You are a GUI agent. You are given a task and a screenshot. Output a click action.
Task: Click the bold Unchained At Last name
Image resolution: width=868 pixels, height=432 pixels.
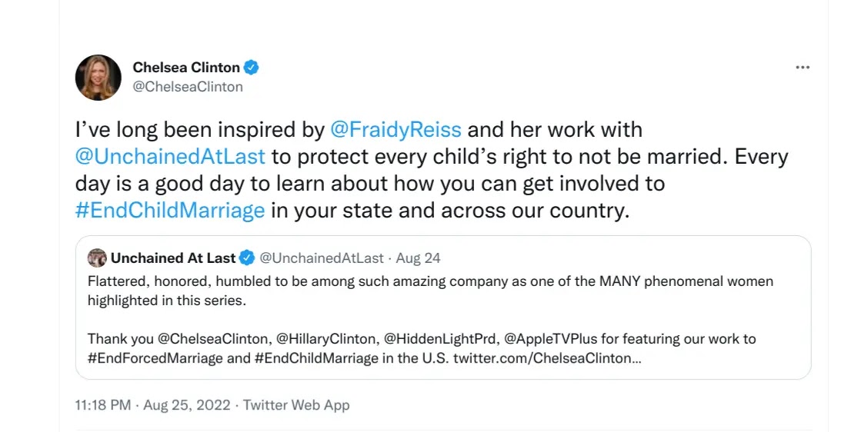(173, 258)
